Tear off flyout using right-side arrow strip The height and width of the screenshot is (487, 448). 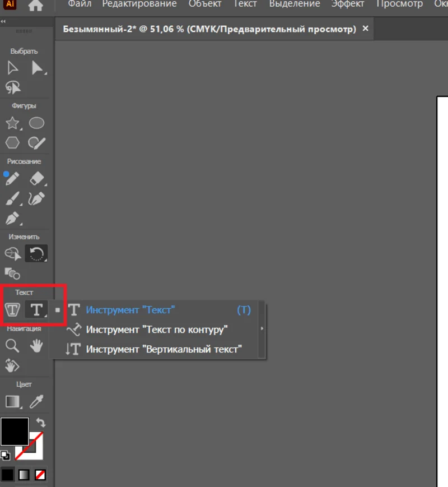point(262,329)
